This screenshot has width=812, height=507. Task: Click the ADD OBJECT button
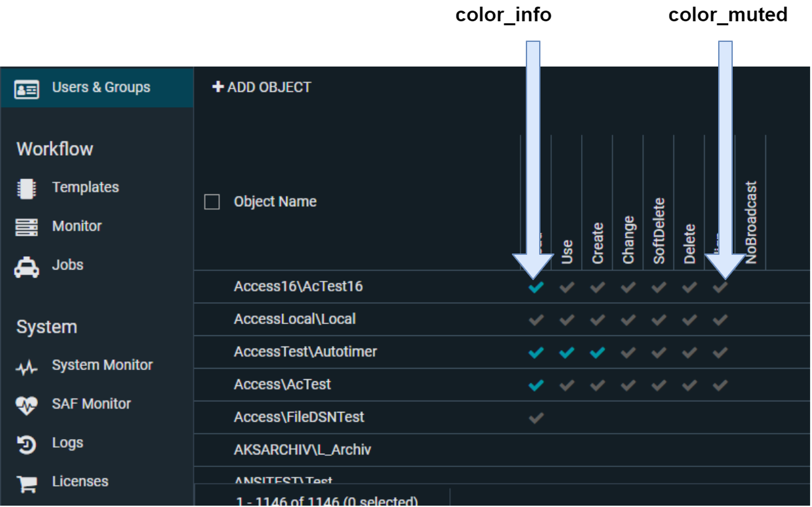262,87
